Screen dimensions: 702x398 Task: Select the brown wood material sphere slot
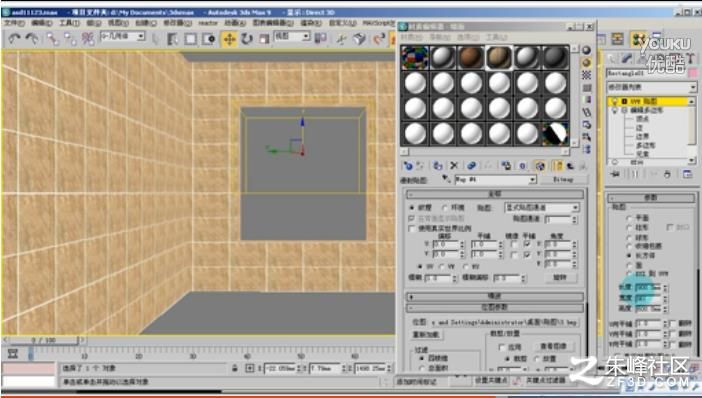coord(471,58)
